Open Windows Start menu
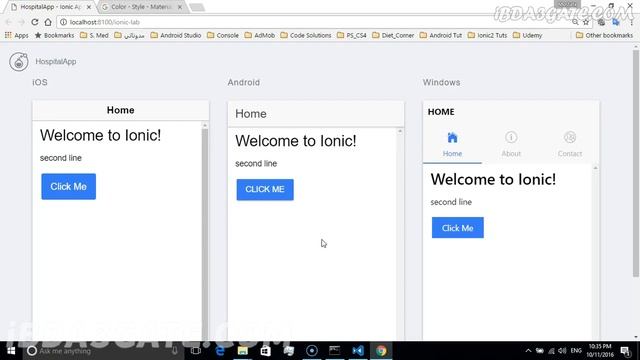Image resolution: width=640 pixels, height=360 pixels. pyautogui.click(x=11, y=351)
